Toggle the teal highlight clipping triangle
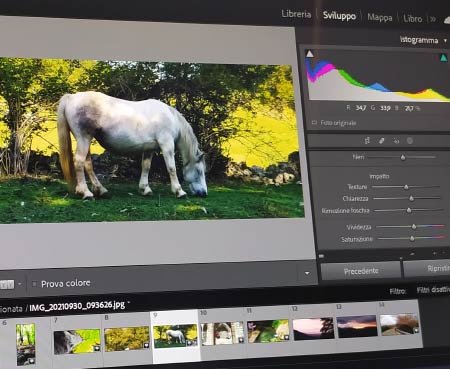Viewport: 450px width, 369px height. 443,58
